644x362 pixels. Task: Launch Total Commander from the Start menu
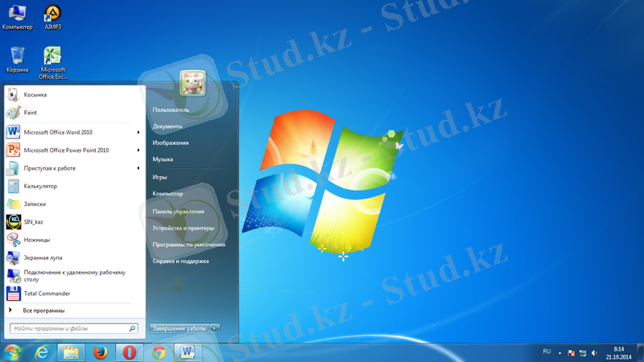point(47,294)
